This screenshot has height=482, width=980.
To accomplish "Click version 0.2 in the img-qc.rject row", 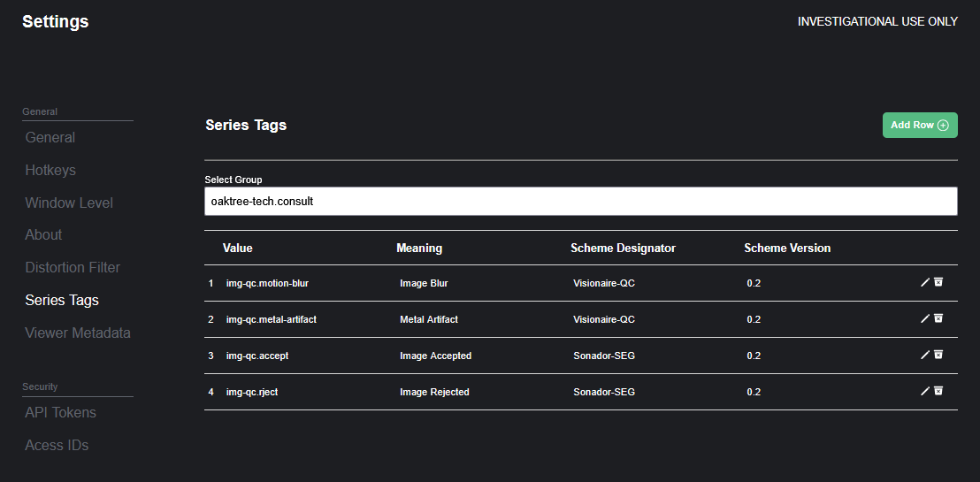I will point(754,392).
